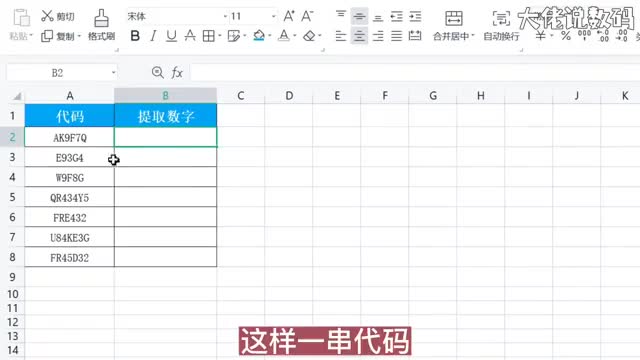Image resolution: width=640 pixels, height=360 pixels.
Task: Click the distributed alignment icon
Action: [x=415, y=36]
